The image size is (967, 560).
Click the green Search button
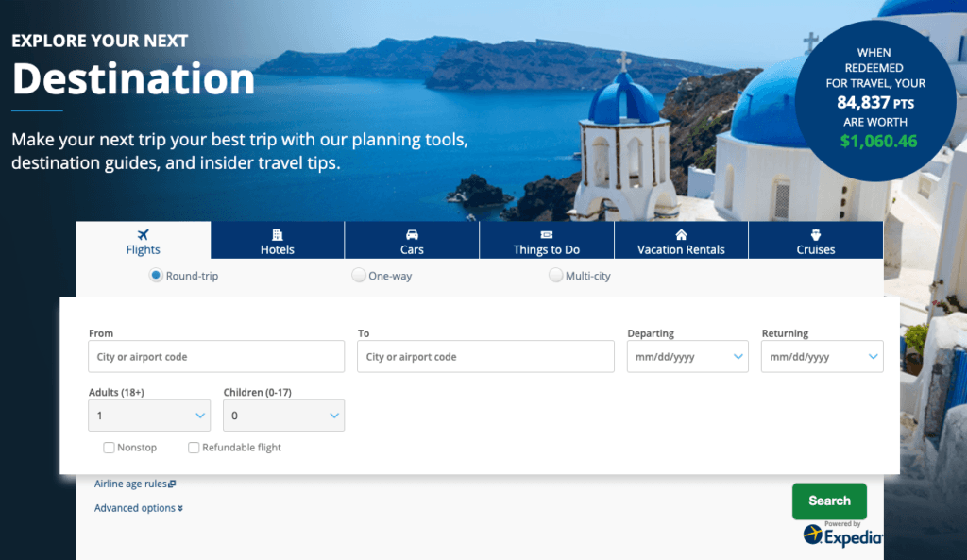tap(829, 501)
